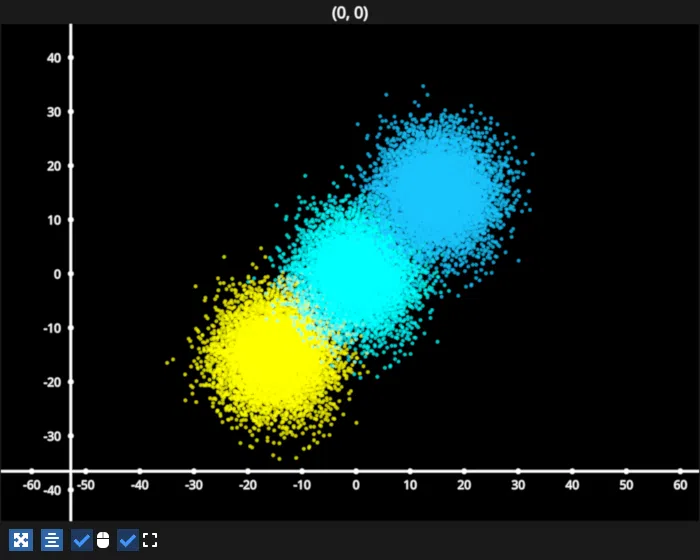Click the x-axis tick label 60
Viewport: 700px width, 560px height.
coord(680,485)
